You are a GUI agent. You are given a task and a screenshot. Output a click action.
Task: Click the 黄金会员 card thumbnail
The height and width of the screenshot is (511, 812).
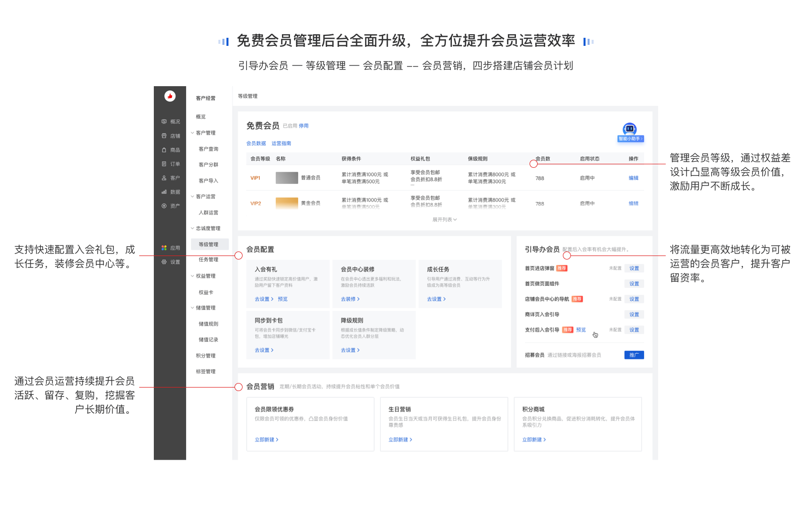point(287,203)
